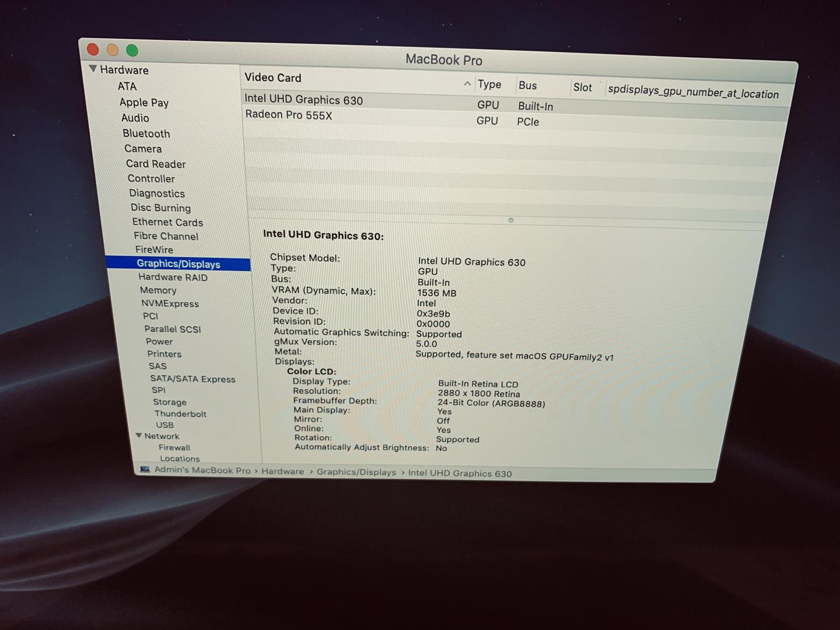Collapse the Hardware section triangle
Screen dimensions: 840x630
(93, 69)
